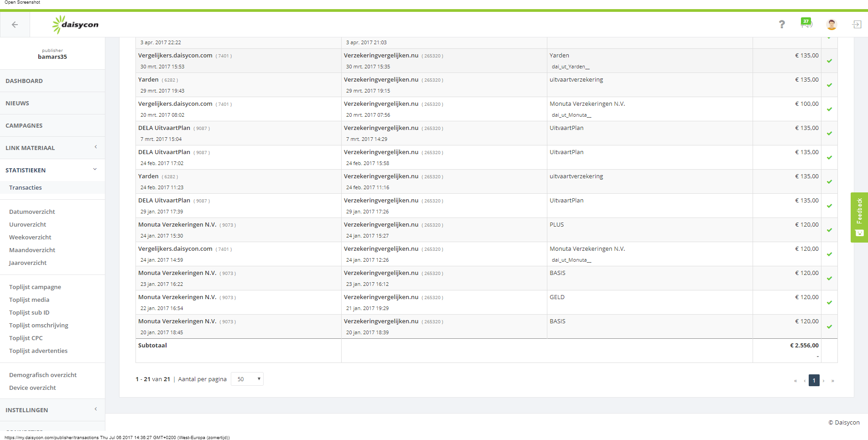
Task: Click status checkmark for 22 jan. 2017 16:54 row
Action: point(829,303)
